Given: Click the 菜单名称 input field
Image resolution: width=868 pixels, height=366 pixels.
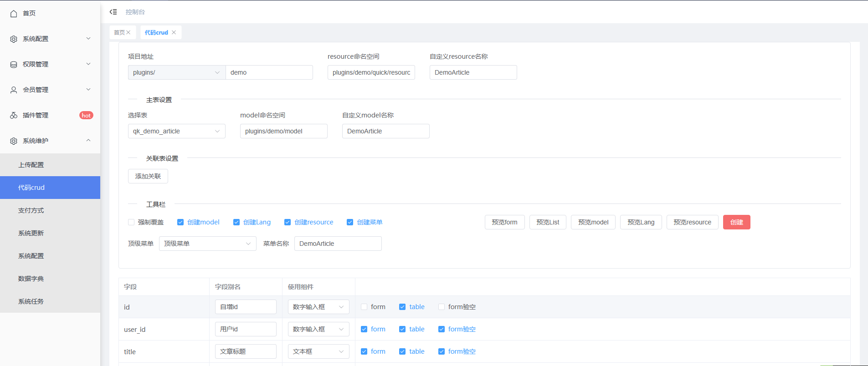Looking at the screenshot, I should point(338,244).
